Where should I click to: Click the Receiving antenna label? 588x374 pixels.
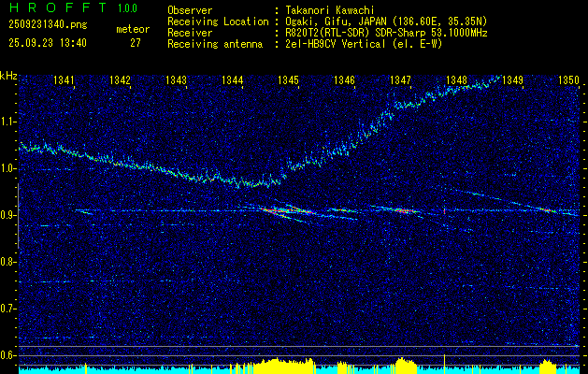pyautogui.click(x=215, y=44)
